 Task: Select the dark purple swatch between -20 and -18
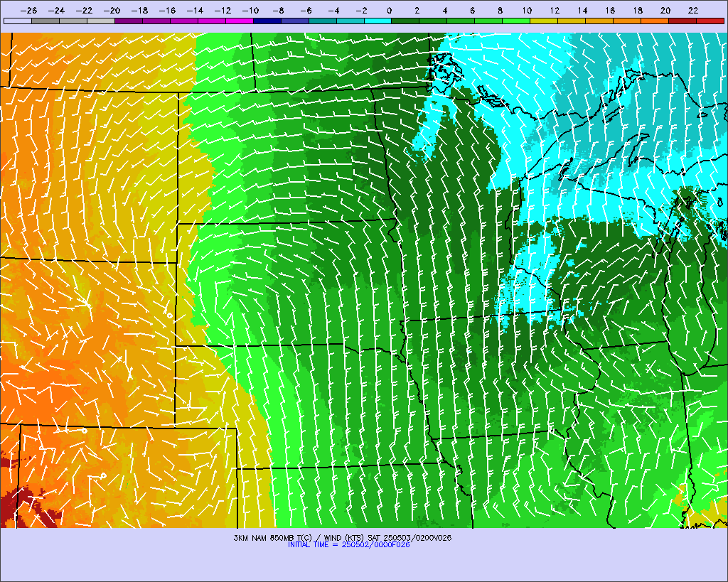129,21
